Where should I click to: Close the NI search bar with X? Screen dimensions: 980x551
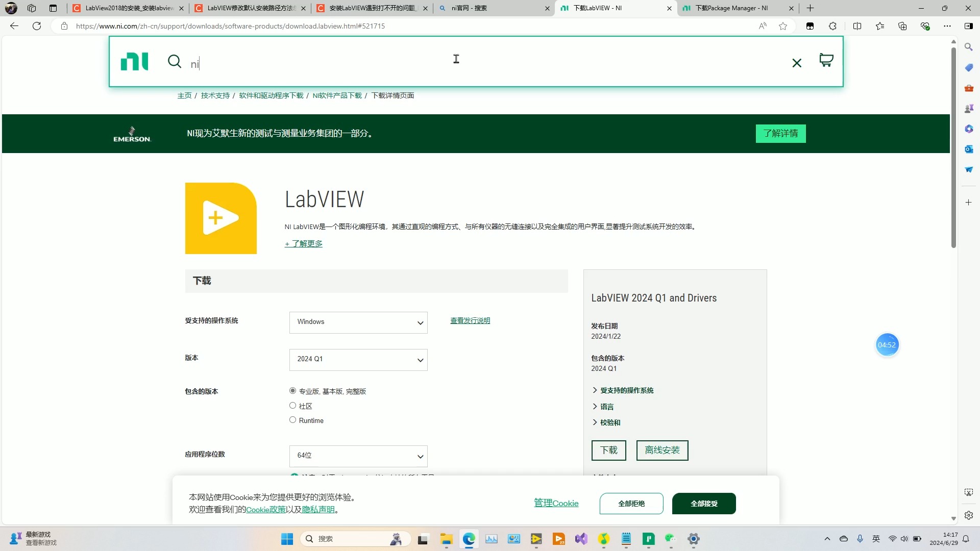tap(797, 63)
